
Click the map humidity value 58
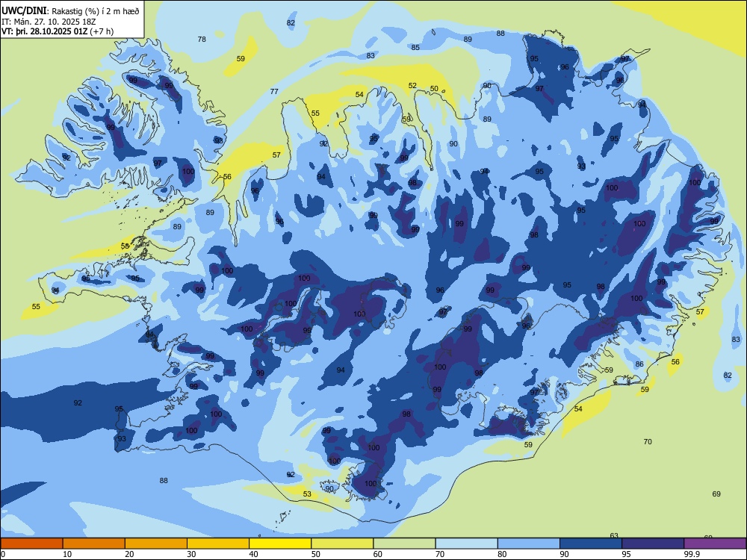pos(125,246)
